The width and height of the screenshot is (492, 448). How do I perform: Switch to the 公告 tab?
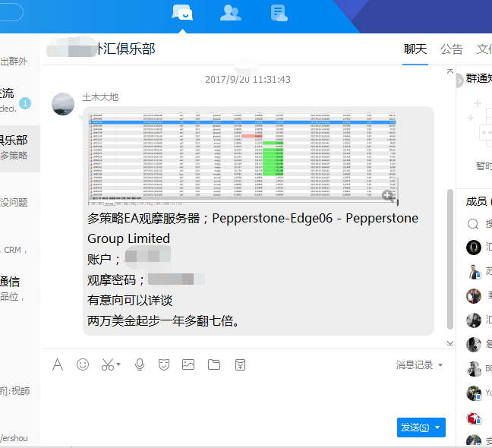point(452,49)
